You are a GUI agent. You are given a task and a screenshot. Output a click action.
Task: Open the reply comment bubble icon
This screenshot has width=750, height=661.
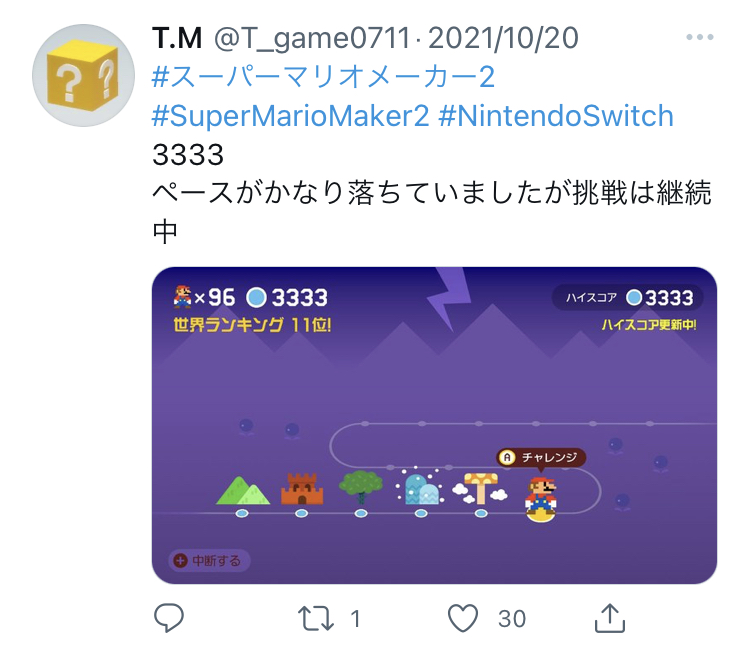[x=169, y=618]
